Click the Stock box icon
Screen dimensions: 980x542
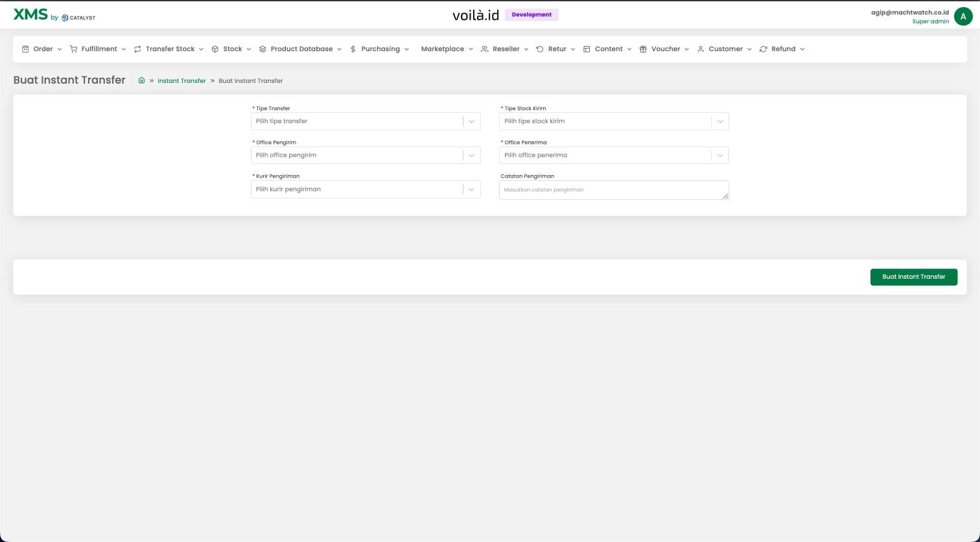coord(215,49)
